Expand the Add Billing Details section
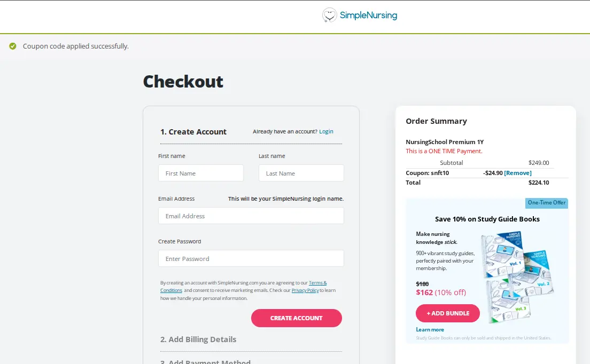Viewport: 590px width, 364px height. (x=198, y=339)
